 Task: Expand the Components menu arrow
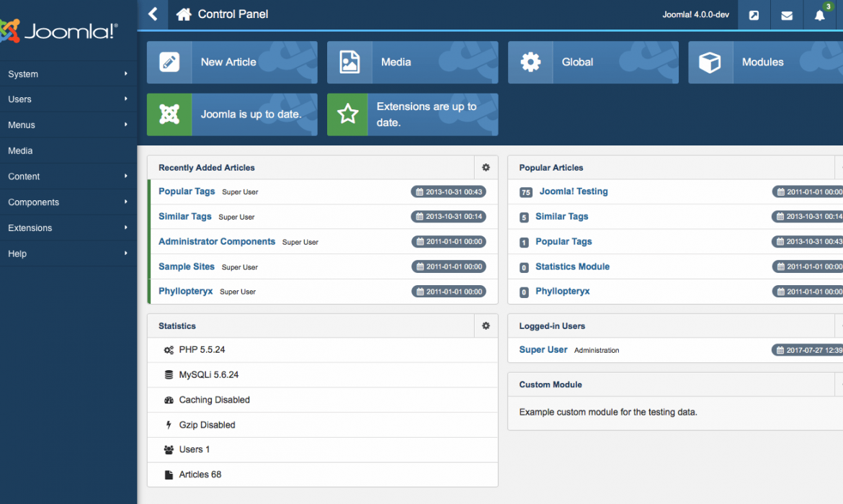tap(126, 202)
